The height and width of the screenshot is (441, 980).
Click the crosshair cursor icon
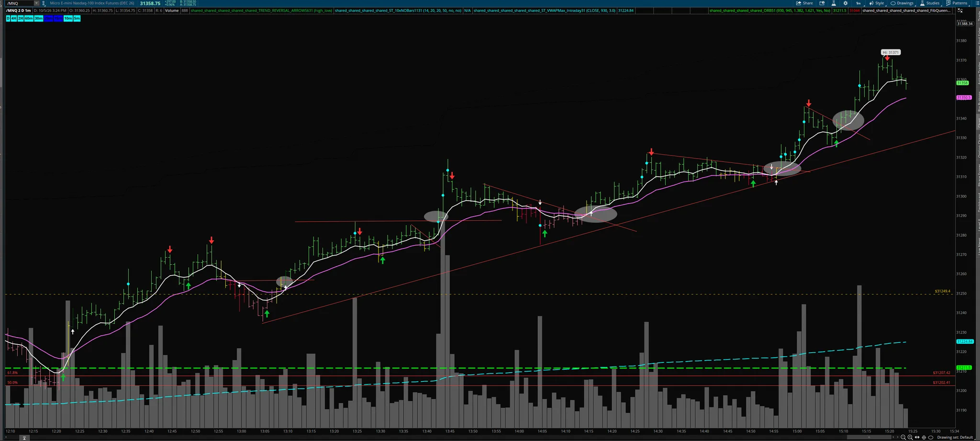click(924, 437)
